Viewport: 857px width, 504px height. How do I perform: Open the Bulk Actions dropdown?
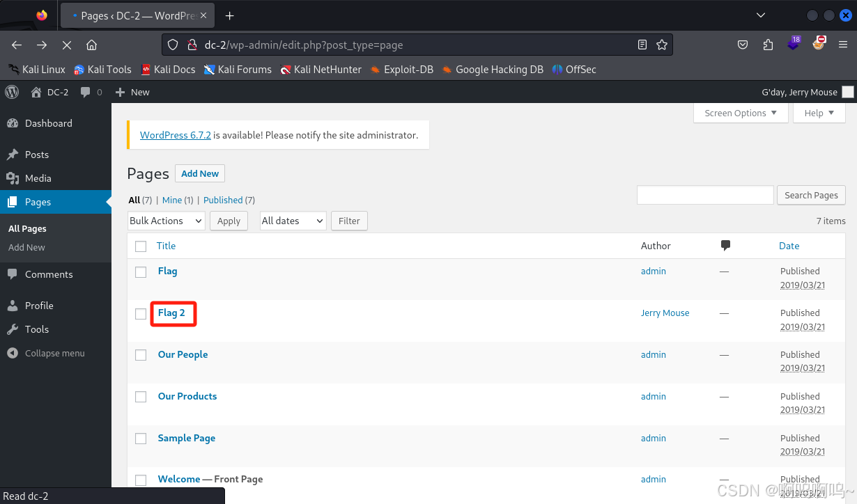167,221
